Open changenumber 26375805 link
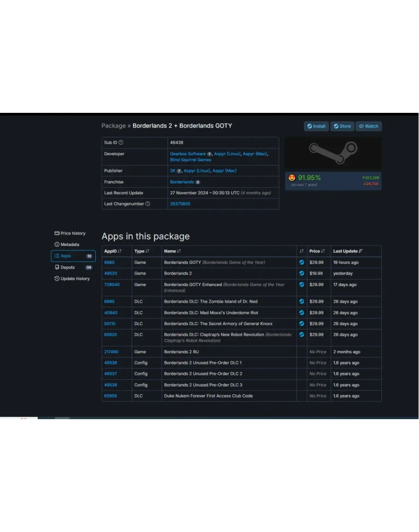419x532 pixels. point(180,204)
